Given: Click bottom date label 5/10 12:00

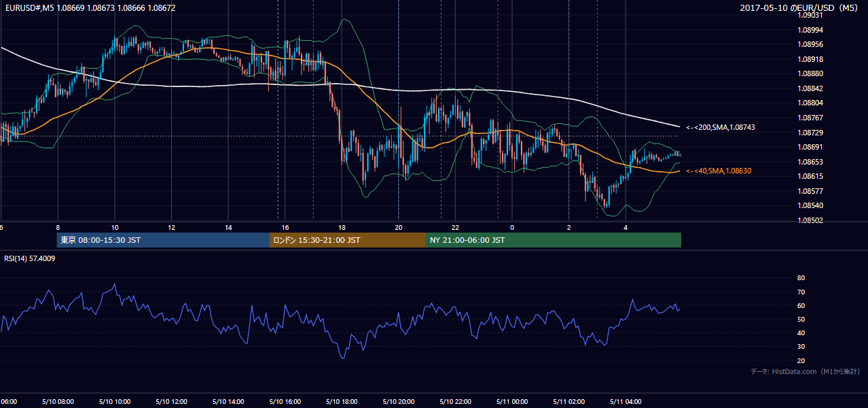Looking at the screenshot, I should 172,401.
